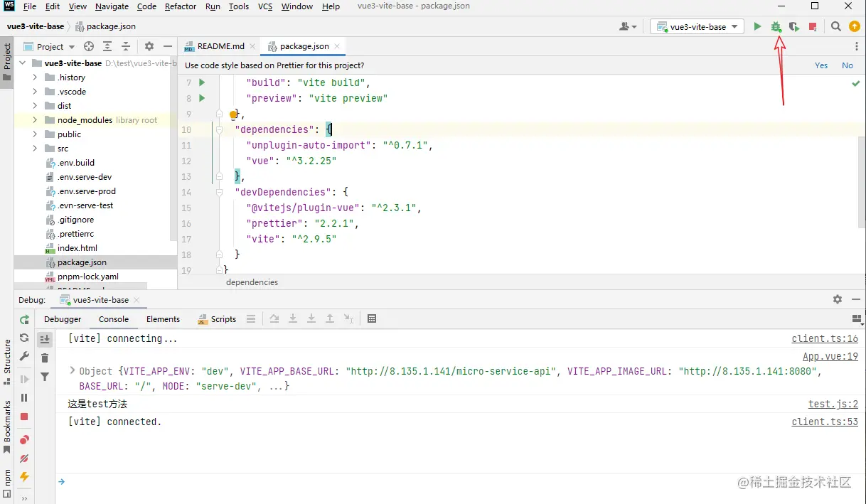Pause the program in debug sidebar
The height and width of the screenshot is (504, 866).
click(x=24, y=398)
